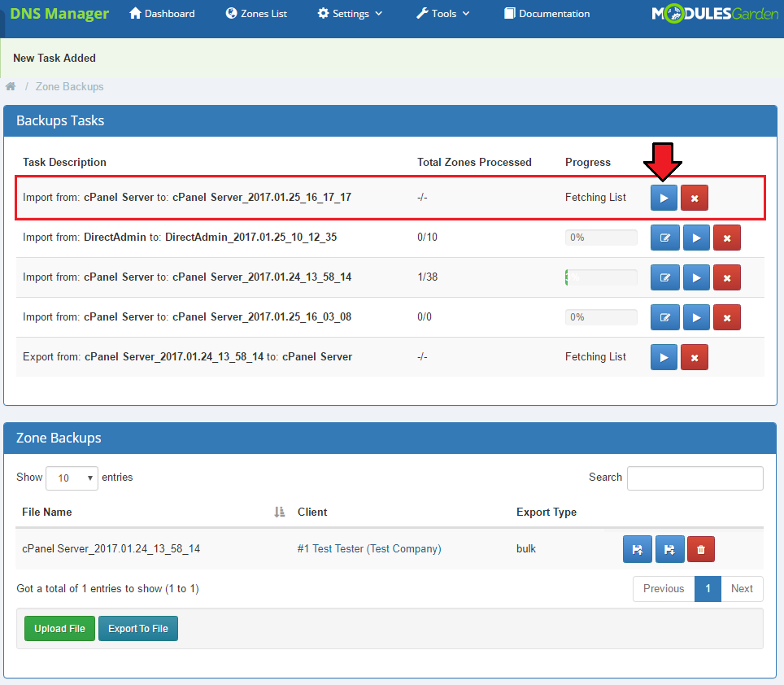The height and width of the screenshot is (685, 784).
Task: Open the Documentation page
Action: (547, 14)
